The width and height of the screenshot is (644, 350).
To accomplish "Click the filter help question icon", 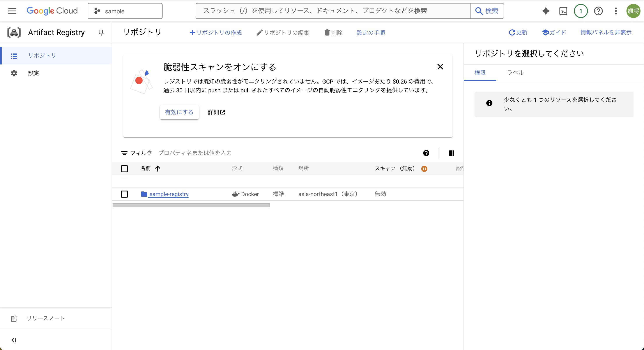I will pyautogui.click(x=426, y=153).
